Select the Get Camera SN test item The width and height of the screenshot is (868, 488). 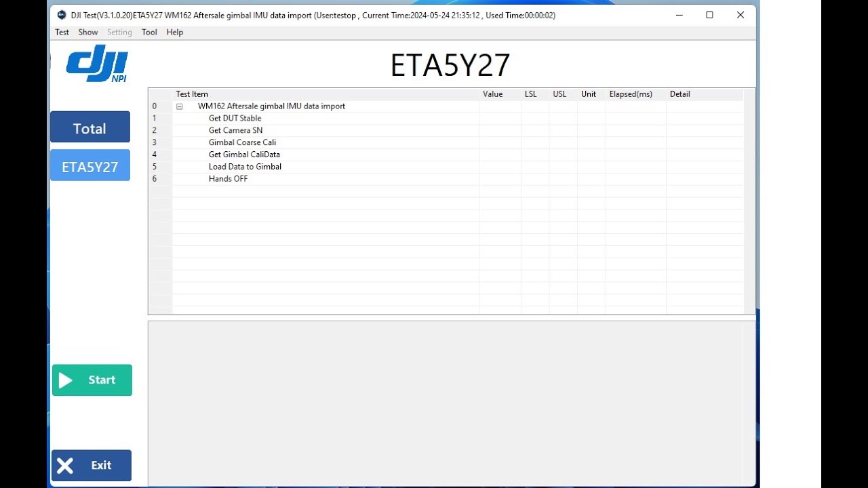pyautogui.click(x=235, y=131)
